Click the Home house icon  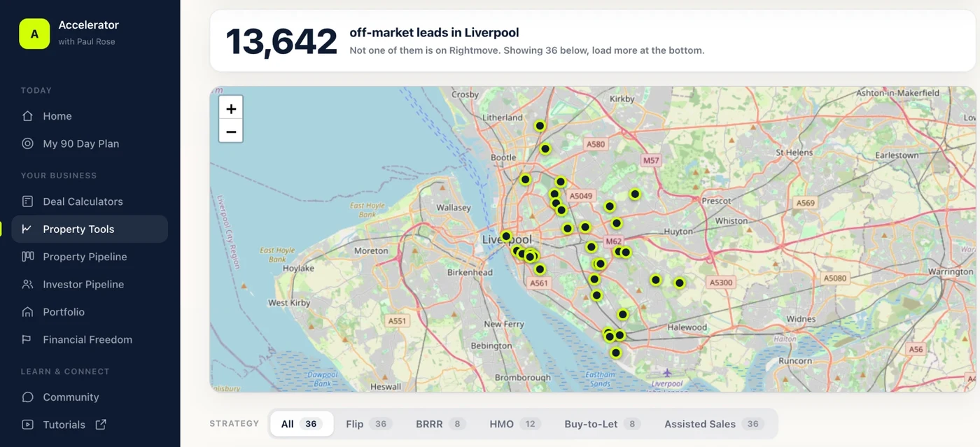coord(27,116)
